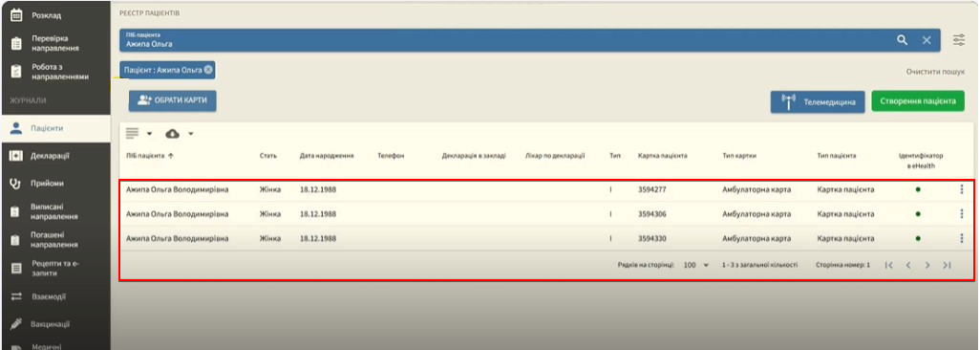Viewport: 980px width, 350px height.
Task: Clear the search field with X icon
Action: coord(927,40)
